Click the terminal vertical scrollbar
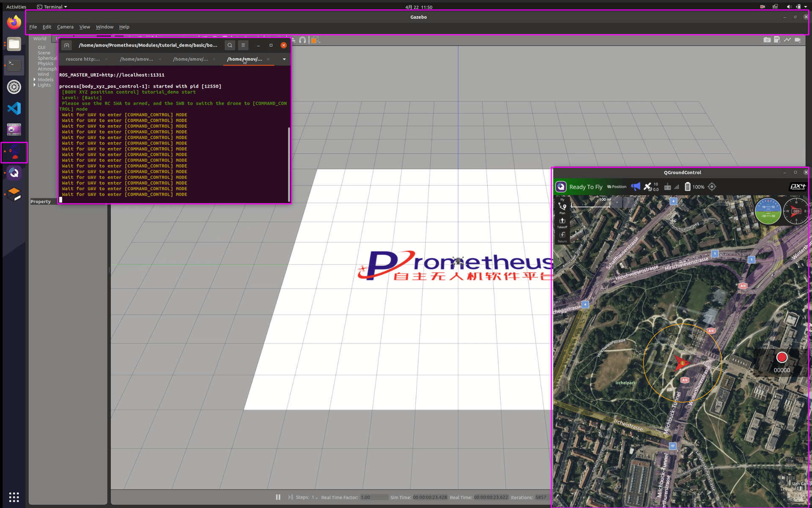812x508 pixels. [289, 164]
